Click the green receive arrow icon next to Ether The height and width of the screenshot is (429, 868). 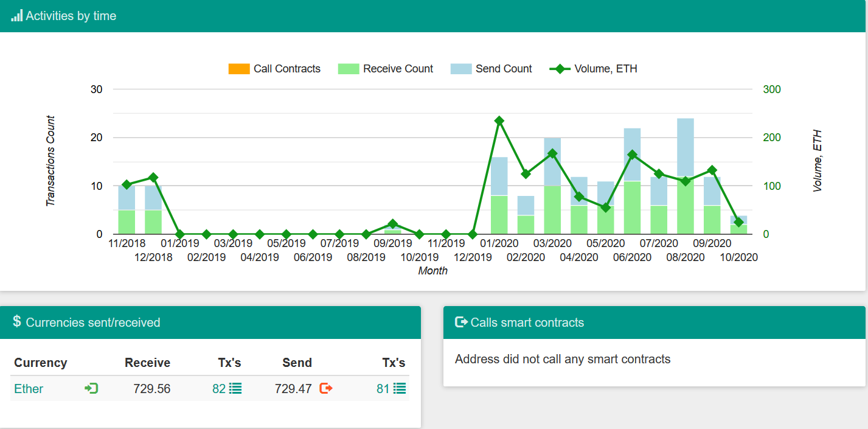(91, 388)
